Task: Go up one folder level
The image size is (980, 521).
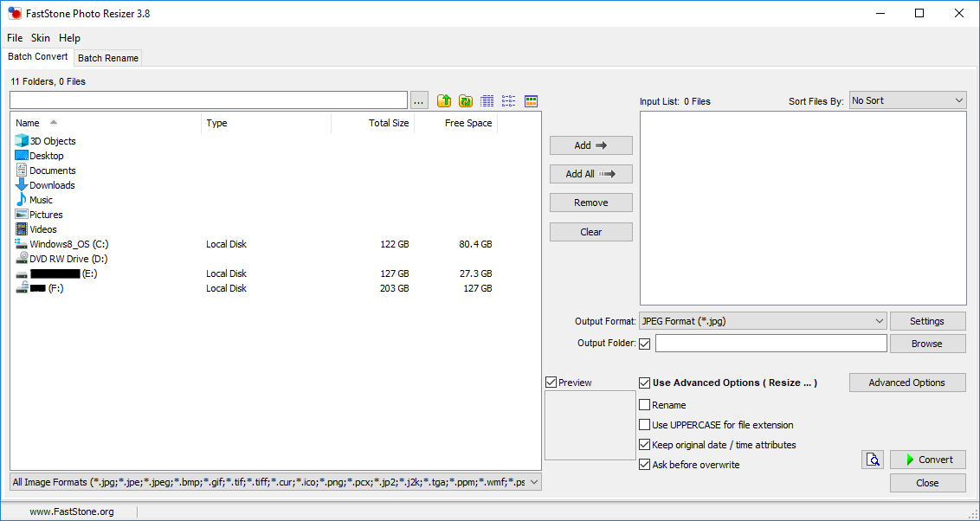Action: (444, 101)
